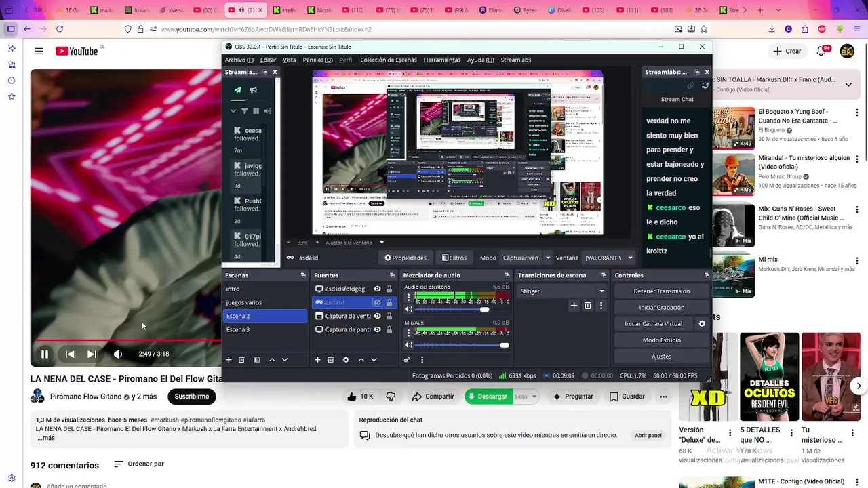868x488 pixels.
Task: Pause the Streamlabs event feed
Action: click(x=256, y=111)
